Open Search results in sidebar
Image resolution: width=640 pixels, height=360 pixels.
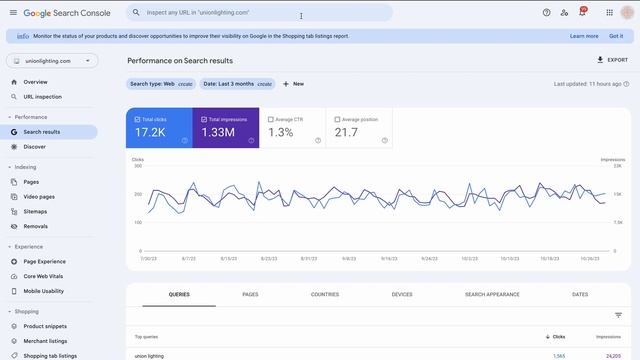(x=49, y=132)
